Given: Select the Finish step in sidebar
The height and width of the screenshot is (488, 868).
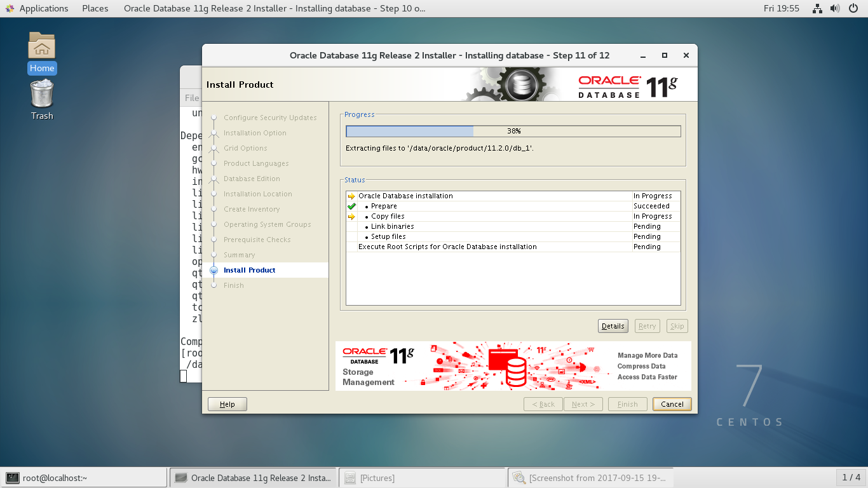Looking at the screenshot, I should (x=234, y=285).
